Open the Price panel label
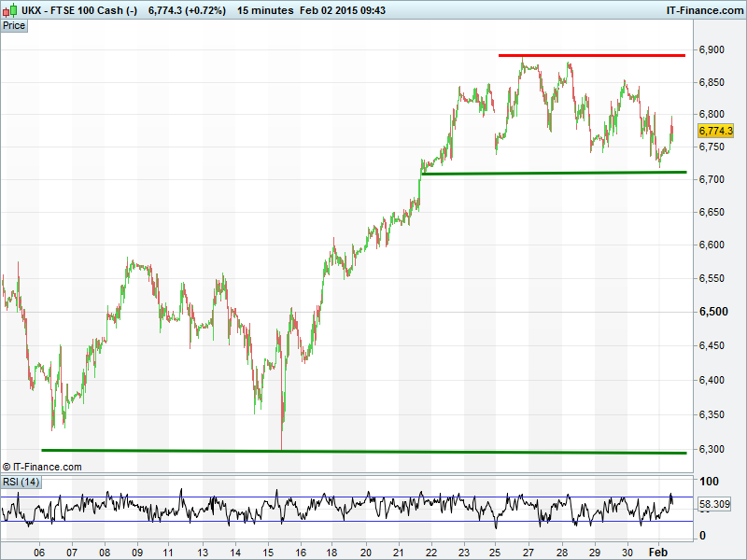 click(14, 25)
